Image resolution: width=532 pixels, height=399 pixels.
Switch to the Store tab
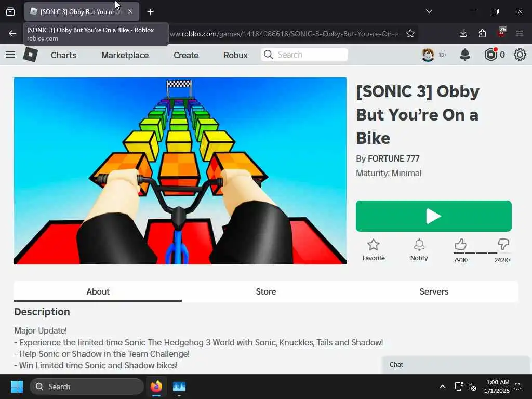pos(266,291)
